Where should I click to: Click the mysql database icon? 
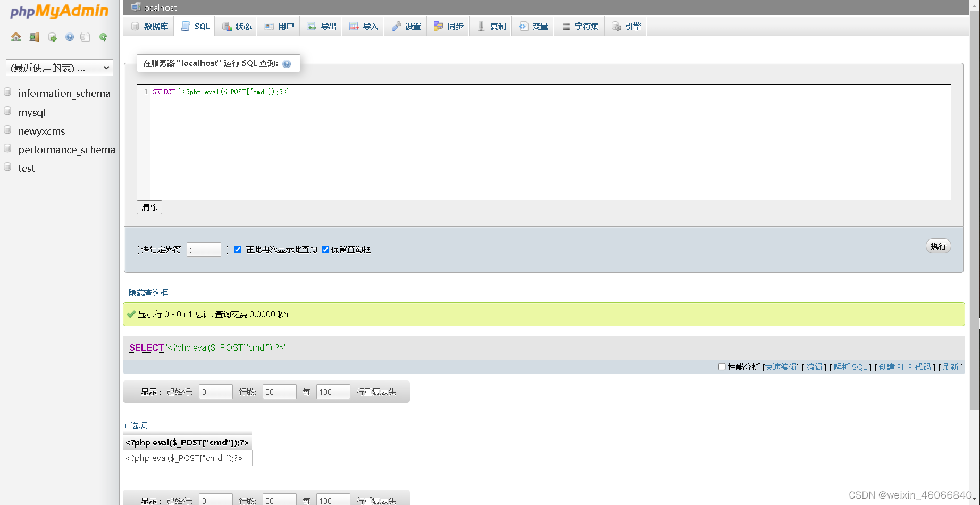pyautogui.click(x=7, y=111)
